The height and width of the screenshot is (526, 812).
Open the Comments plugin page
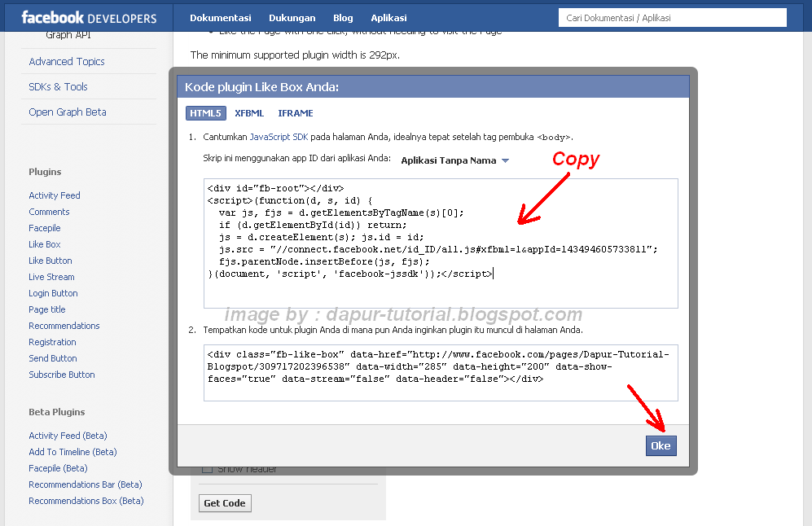pyautogui.click(x=49, y=212)
